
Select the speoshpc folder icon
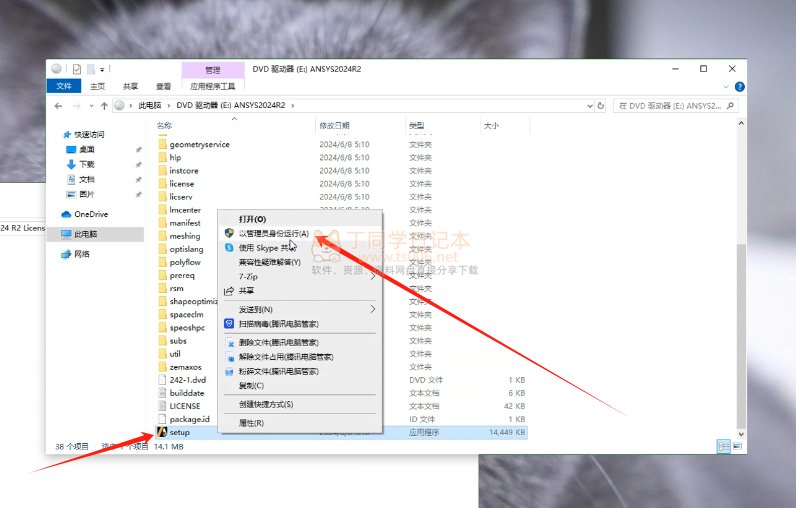162,328
